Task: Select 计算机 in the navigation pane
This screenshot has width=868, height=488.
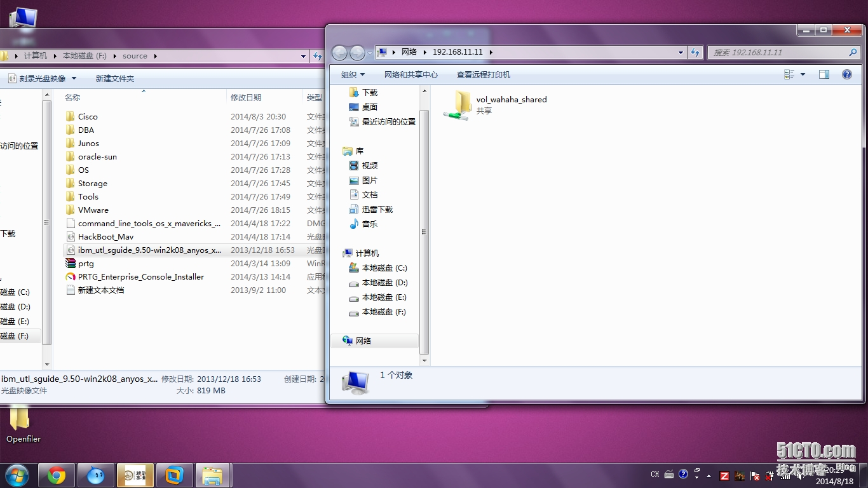Action: pos(361,253)
